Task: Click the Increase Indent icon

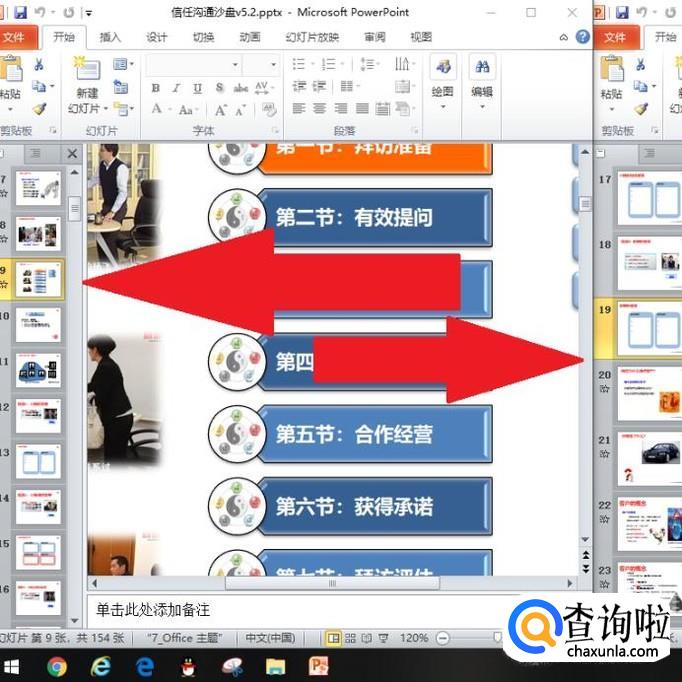Action: tap(319, 86)
